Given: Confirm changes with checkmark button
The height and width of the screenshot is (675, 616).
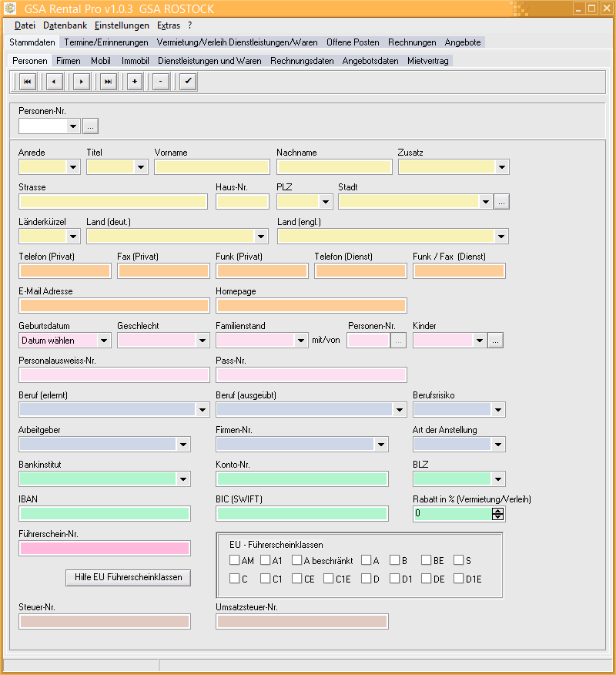Looking at the screenshot, I should (188, 82).
